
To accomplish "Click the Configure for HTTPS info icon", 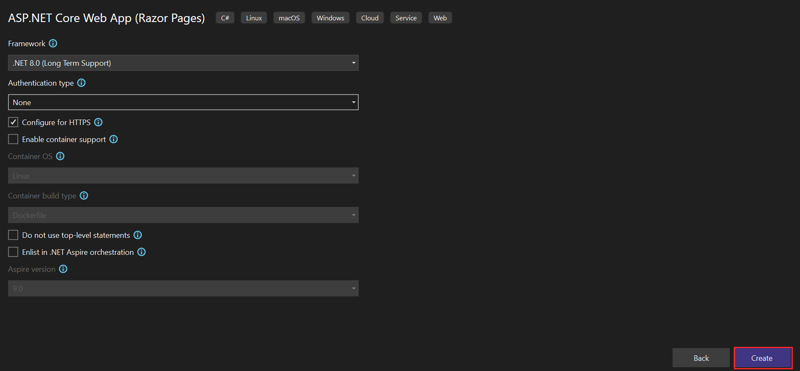I will 98,122.
